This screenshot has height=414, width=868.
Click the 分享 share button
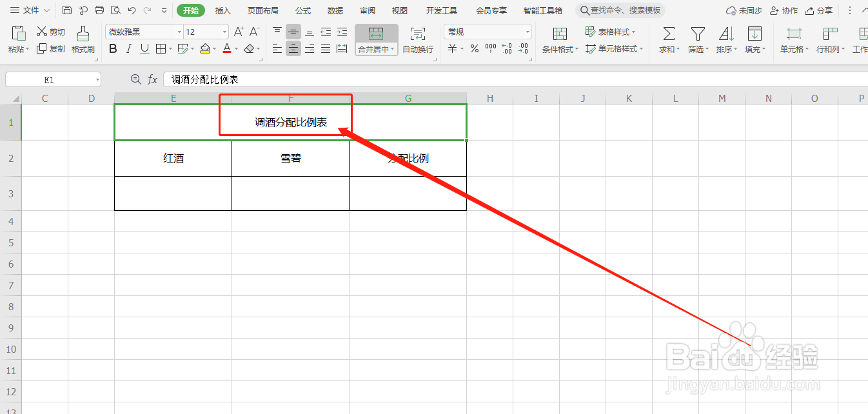click(x=818, y=10)
